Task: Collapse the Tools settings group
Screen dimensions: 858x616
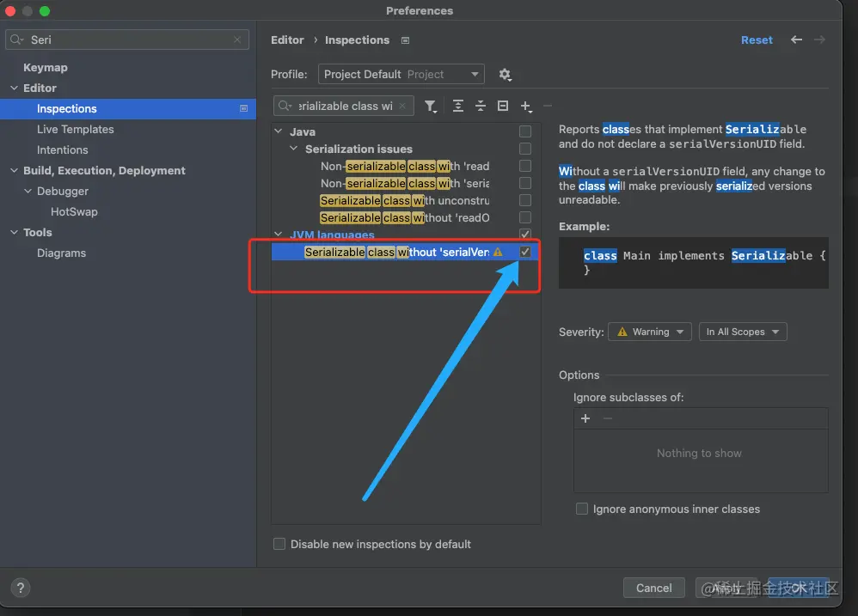Action: click(x=14, y=232)
